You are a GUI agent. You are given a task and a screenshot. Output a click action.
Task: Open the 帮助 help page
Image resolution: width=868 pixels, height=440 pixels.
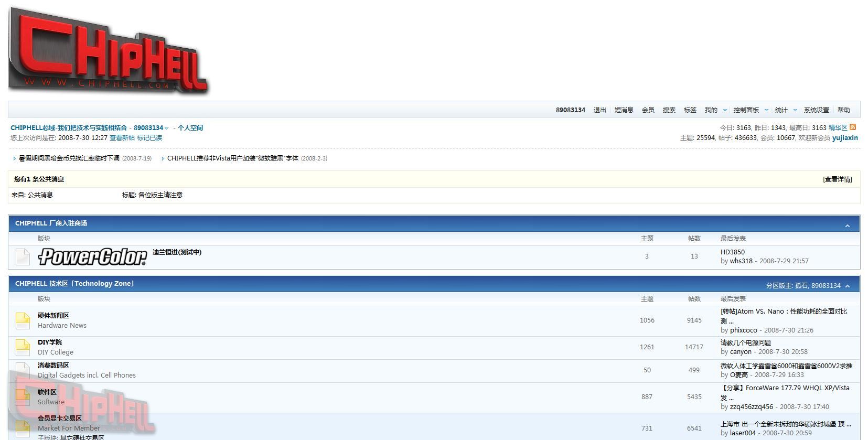pos(843,110)
